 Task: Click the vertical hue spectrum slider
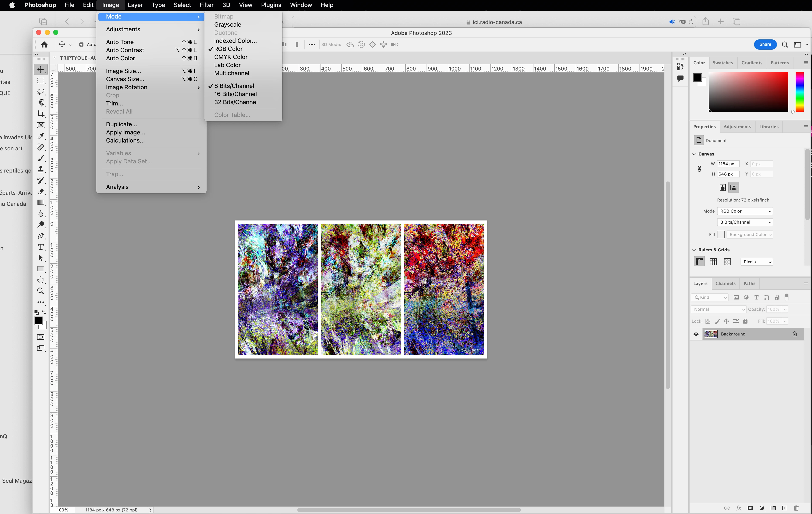point(799,92)
